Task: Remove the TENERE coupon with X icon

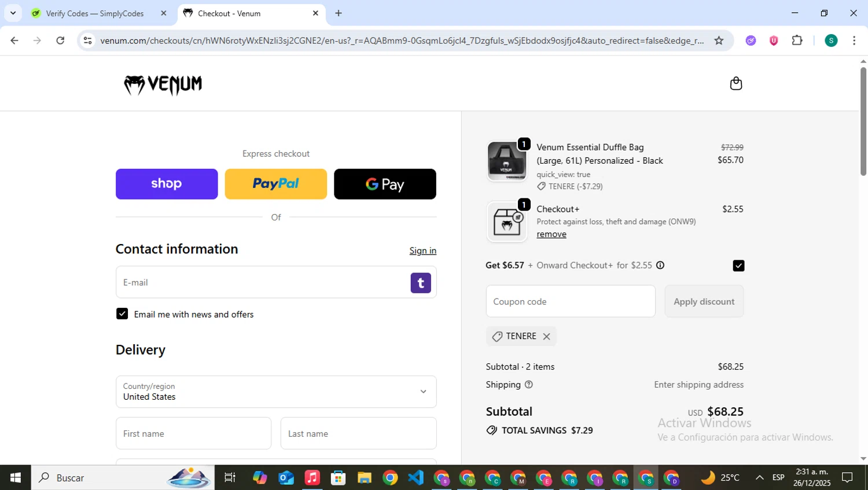Action: click(x=546, y=336)
